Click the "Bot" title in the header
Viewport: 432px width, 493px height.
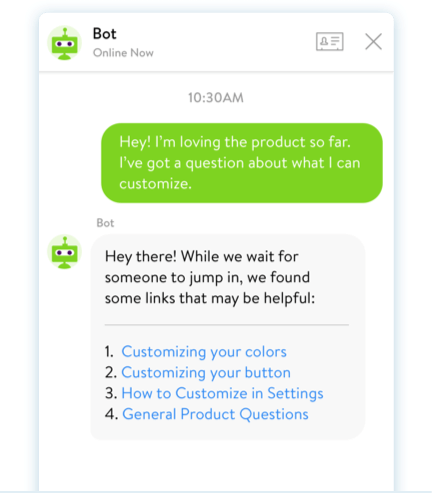click(105, 34)
